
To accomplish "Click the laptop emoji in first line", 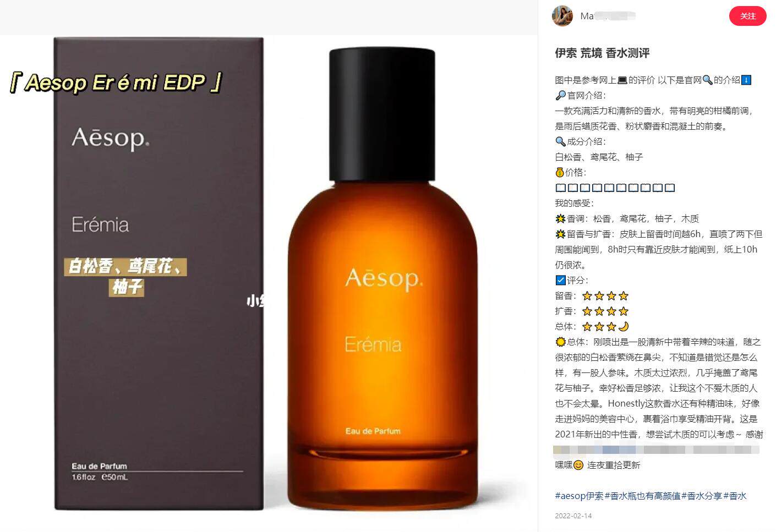I will tap(622, 80).
